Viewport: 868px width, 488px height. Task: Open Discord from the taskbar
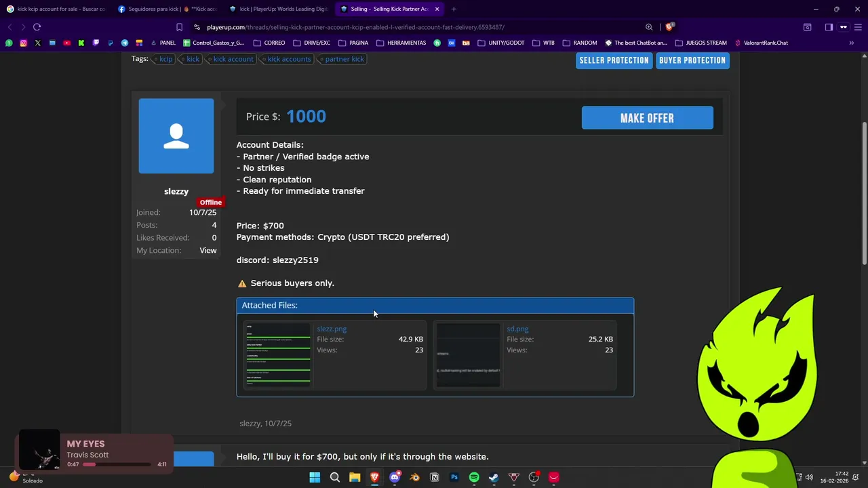tap(395, 477)
